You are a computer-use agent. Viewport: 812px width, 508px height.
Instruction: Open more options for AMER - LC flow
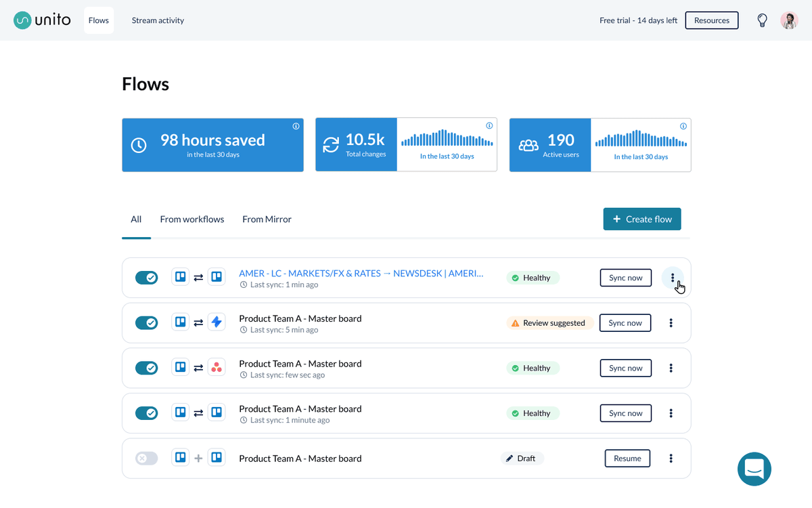672,278
